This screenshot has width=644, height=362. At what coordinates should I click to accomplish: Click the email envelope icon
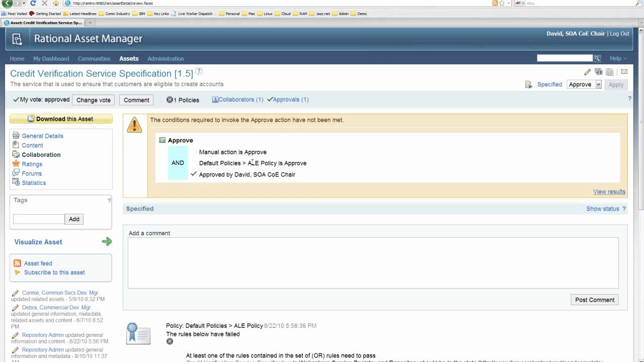pyautogui.click(x=624, y=72)
